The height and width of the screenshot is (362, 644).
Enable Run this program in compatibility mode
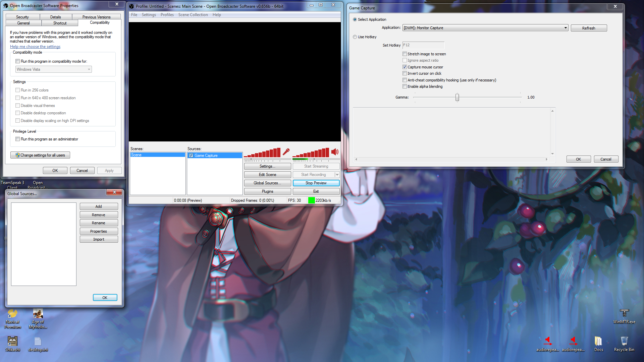17,61
